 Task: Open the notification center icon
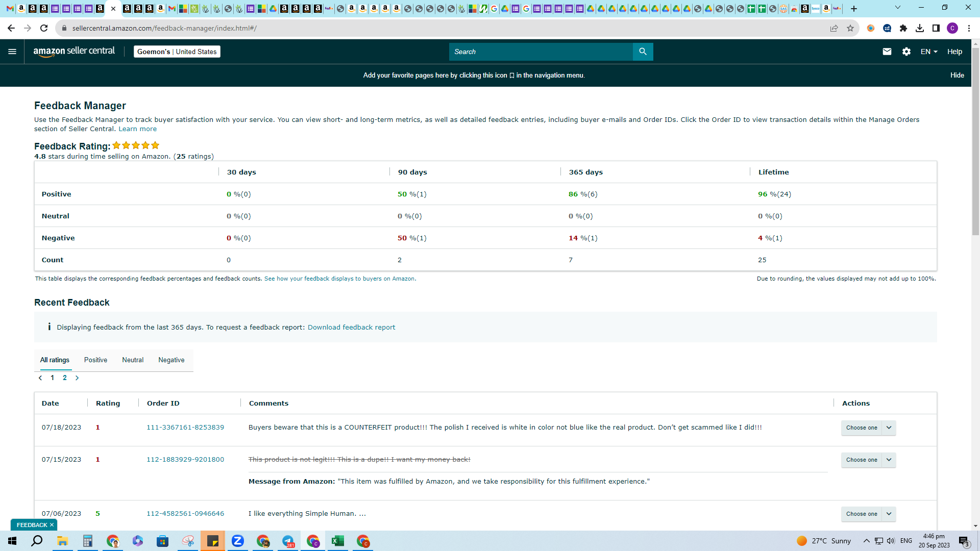tap(964, 541)
